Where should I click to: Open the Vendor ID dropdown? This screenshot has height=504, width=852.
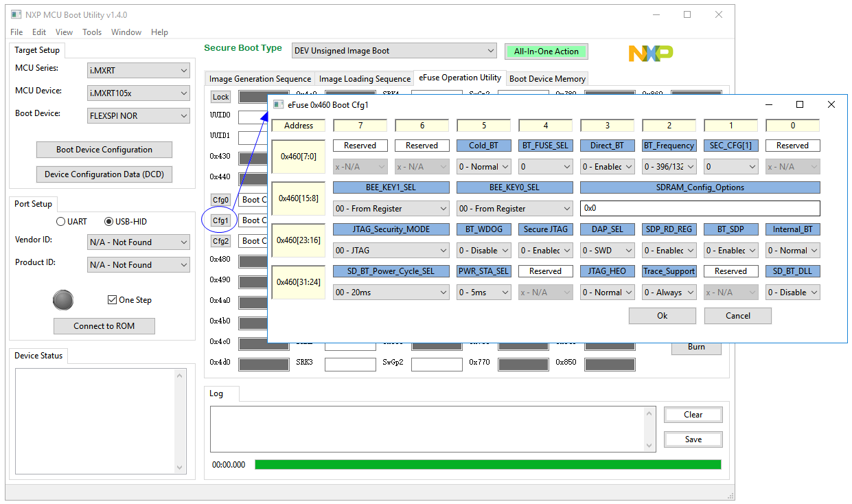139,242
